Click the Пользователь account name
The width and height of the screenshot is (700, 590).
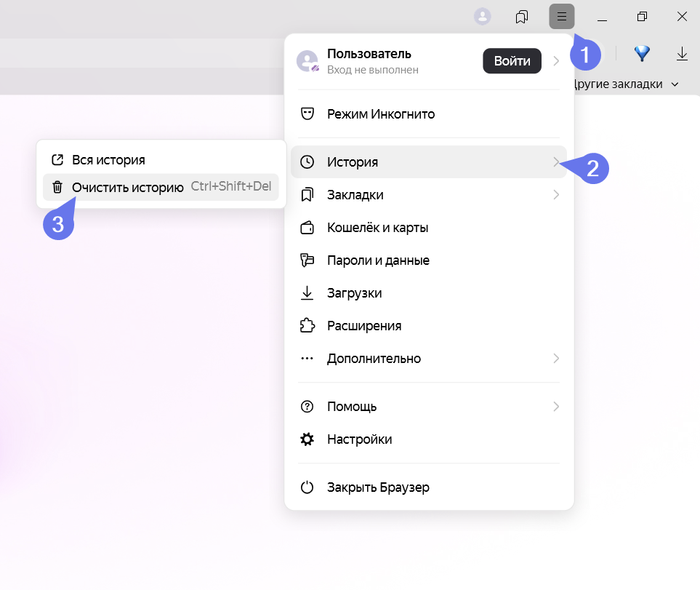coord(369,54)
